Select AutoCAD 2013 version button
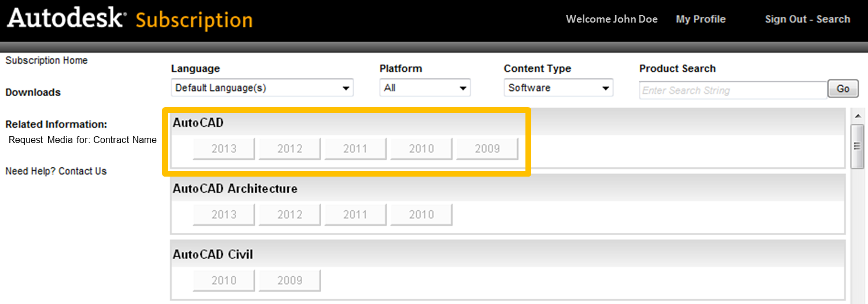Image resolution: width=868 pixels, height=304 pixels. [224, 149]
